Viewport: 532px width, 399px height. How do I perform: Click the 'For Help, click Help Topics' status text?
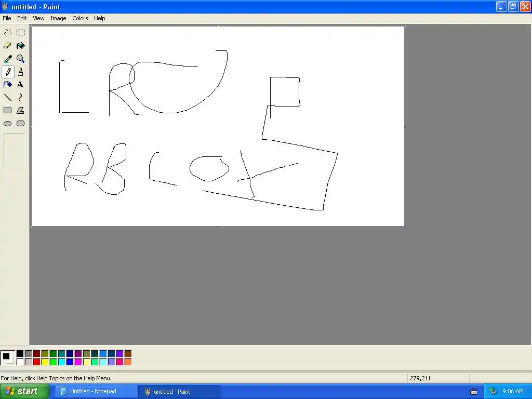pos(56,378)
